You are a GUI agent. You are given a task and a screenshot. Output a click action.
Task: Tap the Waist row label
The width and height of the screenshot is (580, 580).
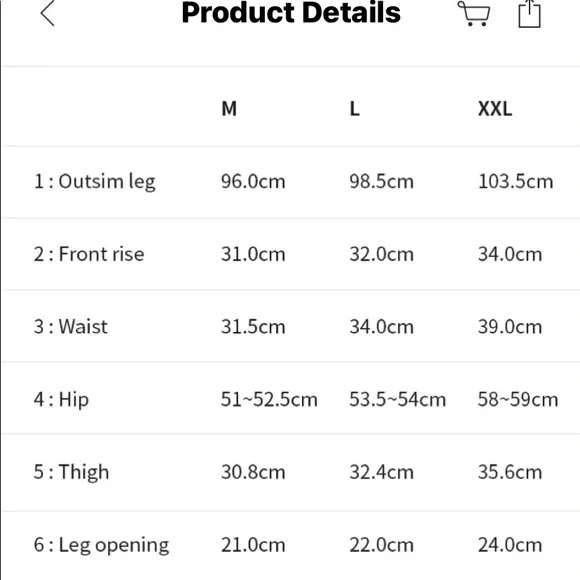(x=71, y=327)
